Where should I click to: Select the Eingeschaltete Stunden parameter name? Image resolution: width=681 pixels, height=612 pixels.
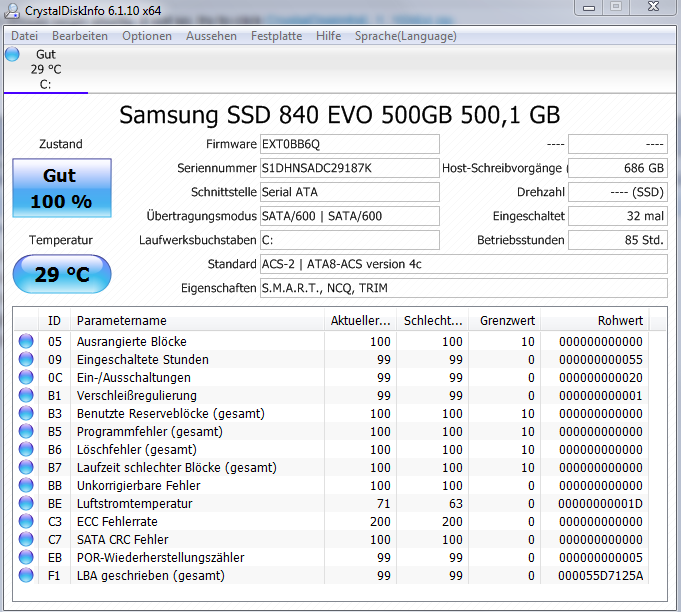142,360
